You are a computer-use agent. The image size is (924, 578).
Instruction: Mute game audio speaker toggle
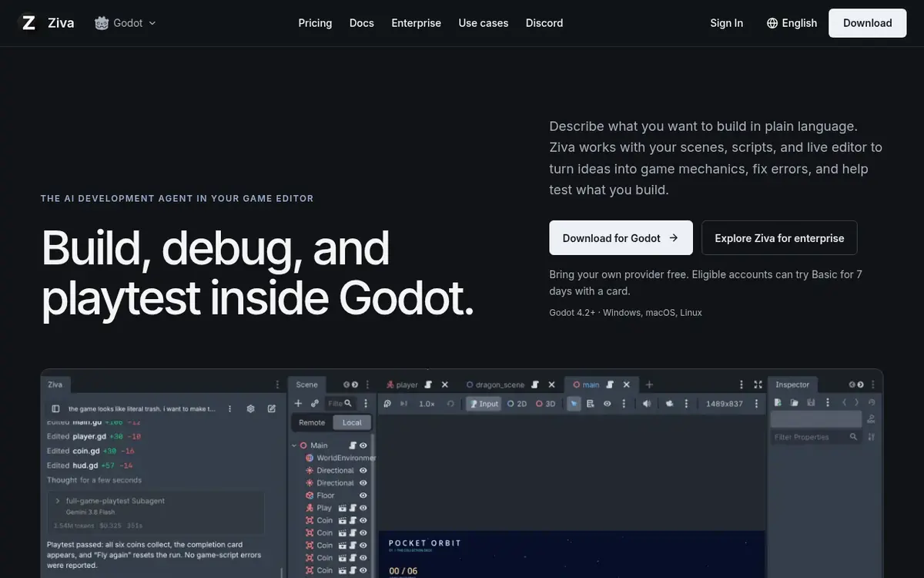point(647,404)
